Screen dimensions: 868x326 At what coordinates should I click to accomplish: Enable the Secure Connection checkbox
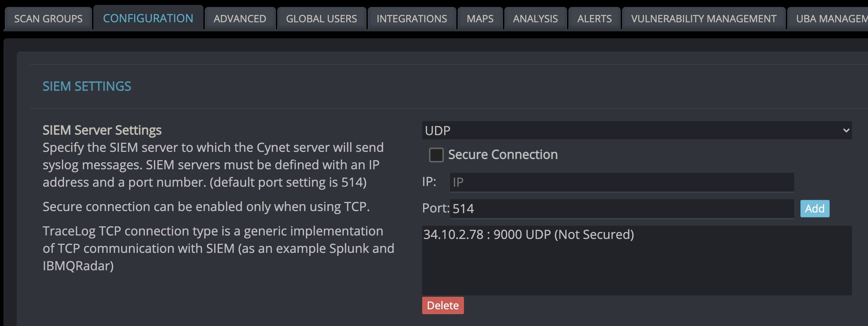pos(436,155)
